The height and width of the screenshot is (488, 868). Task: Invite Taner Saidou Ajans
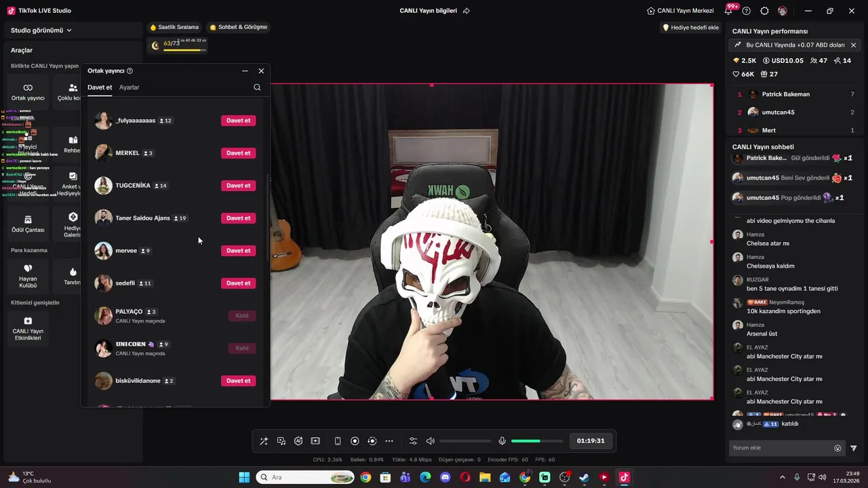(x=238, y=218)
